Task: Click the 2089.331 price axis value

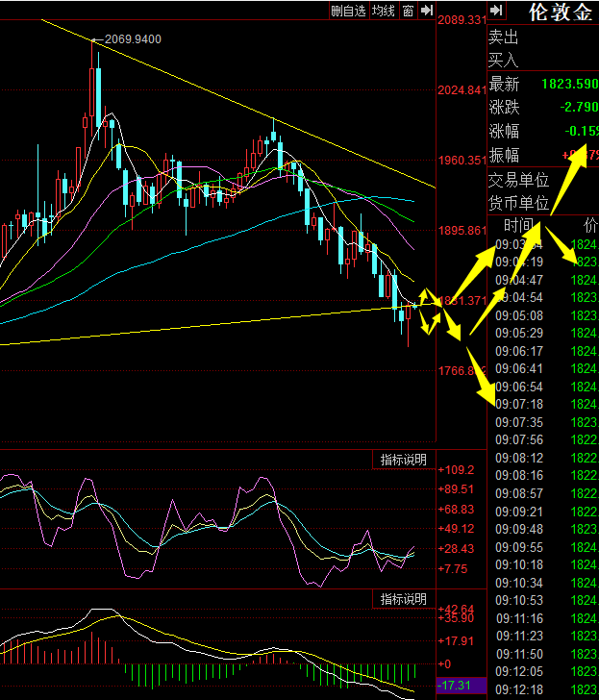Action: tap(462, 20)
